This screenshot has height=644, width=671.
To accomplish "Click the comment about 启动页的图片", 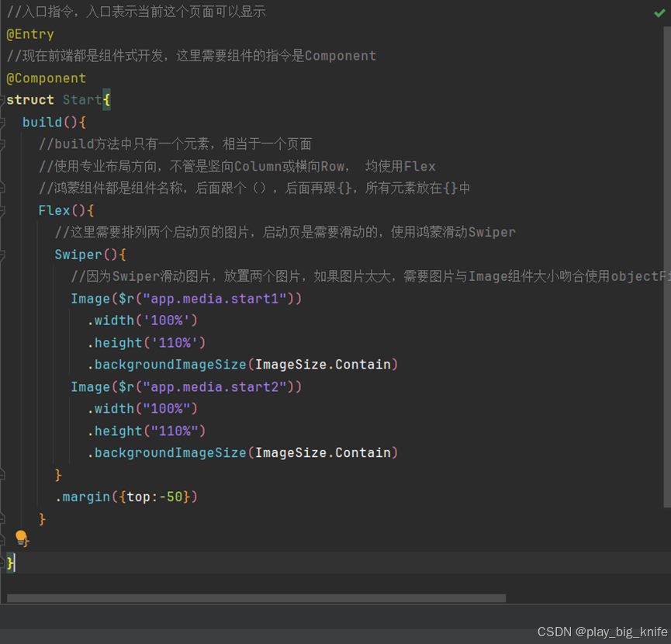I will (285, 232).
